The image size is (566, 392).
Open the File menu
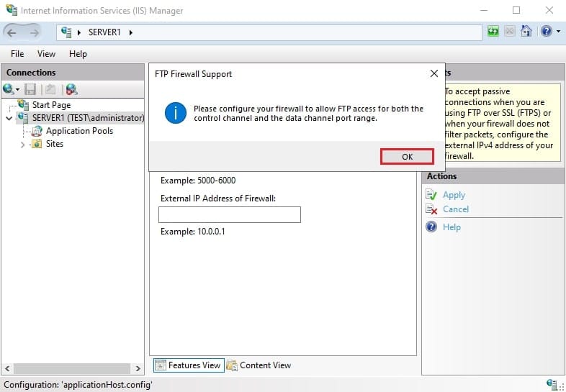tap(17, 54)
